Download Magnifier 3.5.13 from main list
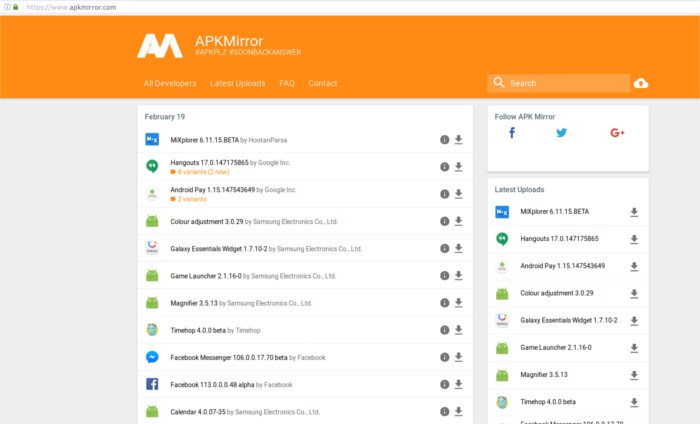This screenshot has height=424, width=700. [x=458, y=303]
